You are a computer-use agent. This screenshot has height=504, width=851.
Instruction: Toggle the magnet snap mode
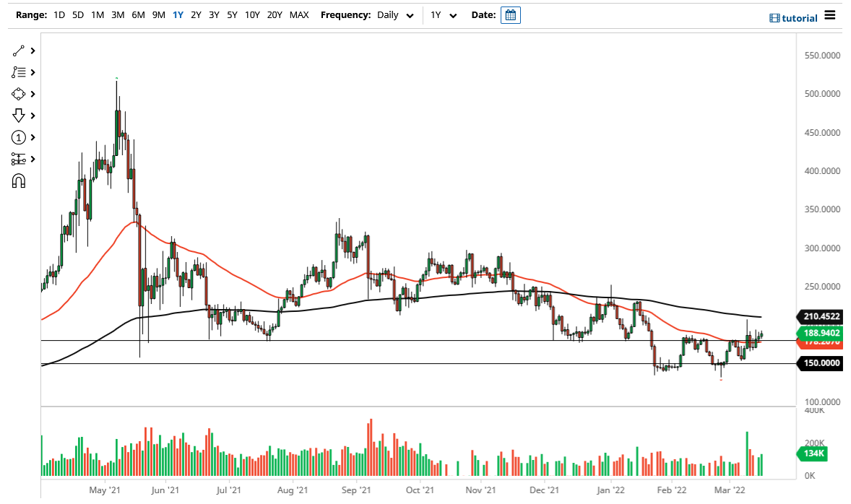pos(20,181)
